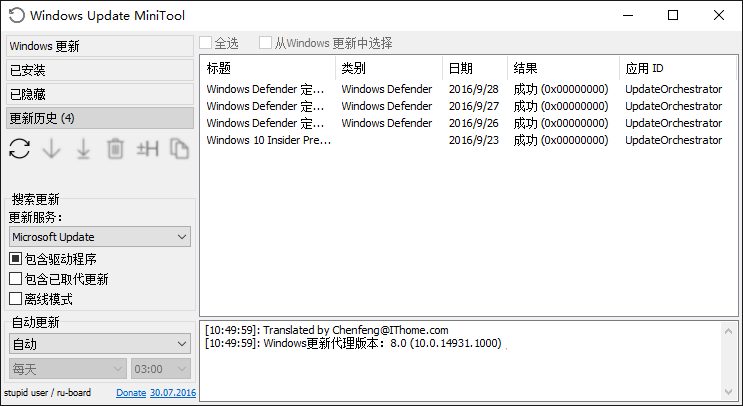Enable the 包含已取代更新 checkbox
This screenshot has height=406, width=743.
click(x=16, y=279)
